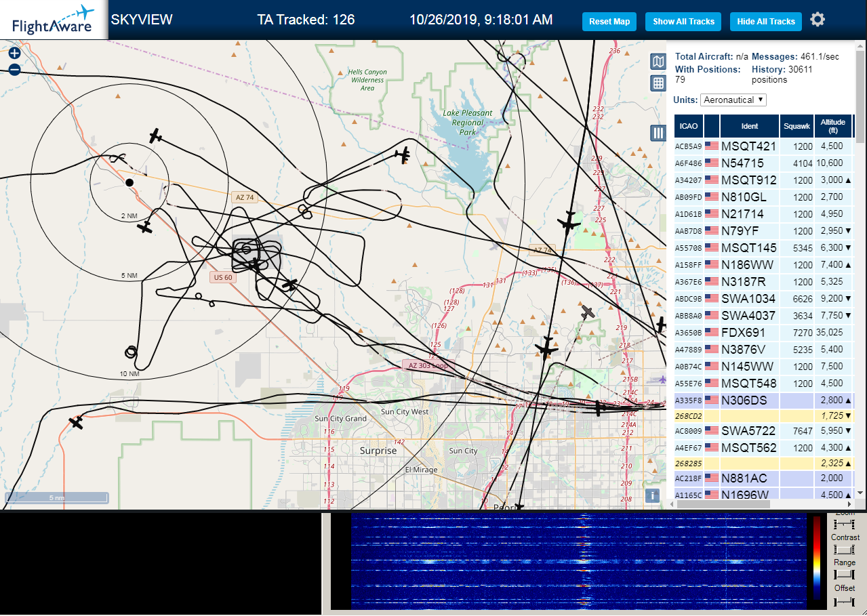Select aircraft icon west of Sun City Grand
The width and height of the screenshot is (867, 616).
76,422
